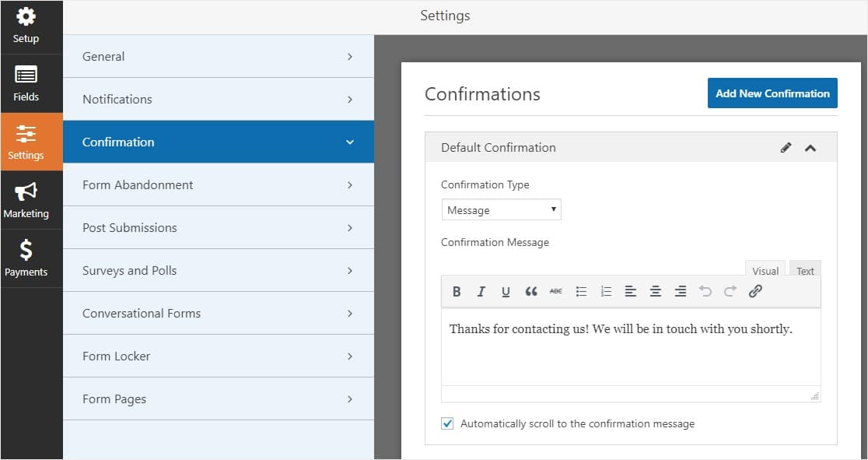Click Add New Confirmation button
868x460 pixels.
(772, 93)
